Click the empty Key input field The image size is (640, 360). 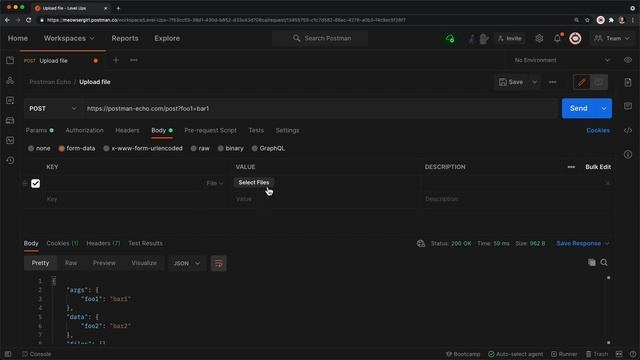tap(135, 199)
